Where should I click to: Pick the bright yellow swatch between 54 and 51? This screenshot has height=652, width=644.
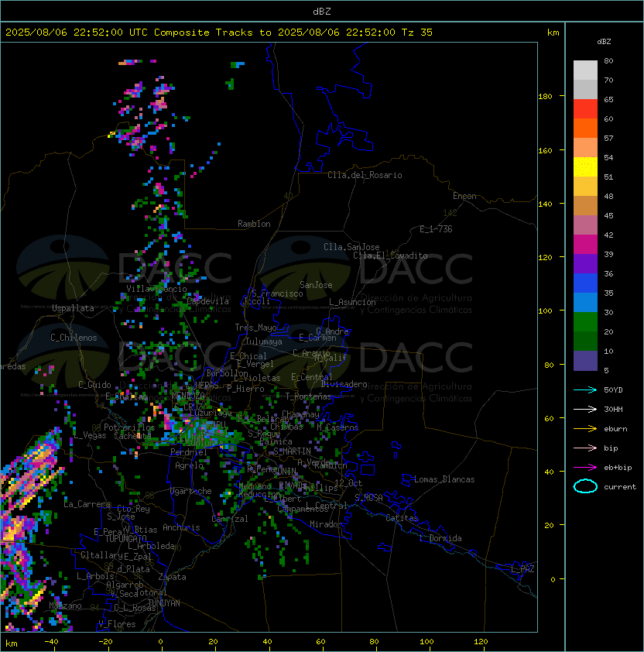(x=585, y=166)
